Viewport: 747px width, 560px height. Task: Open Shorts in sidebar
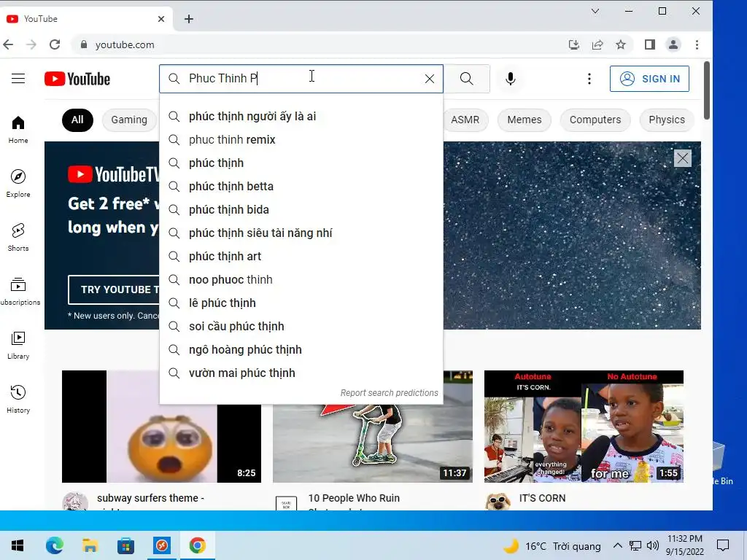pos(18,237)
